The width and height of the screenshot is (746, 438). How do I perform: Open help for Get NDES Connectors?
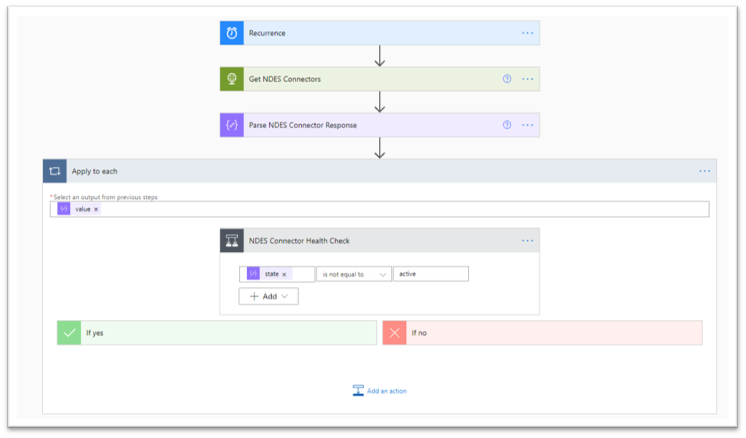pos(507,79)
